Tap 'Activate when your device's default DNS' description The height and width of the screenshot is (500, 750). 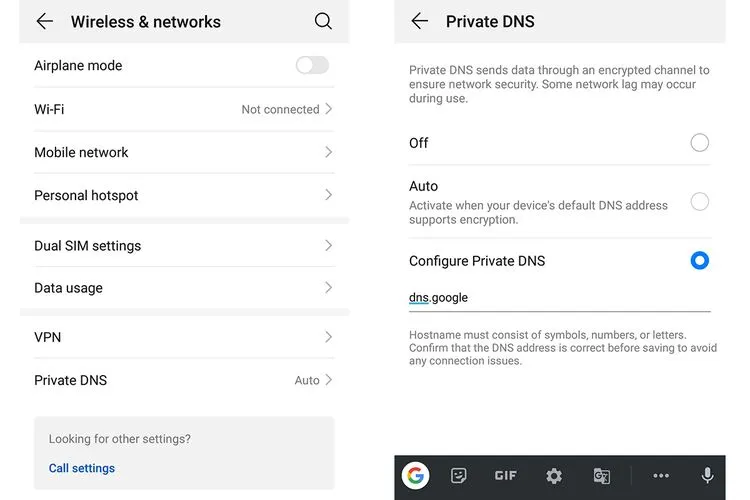tap(538, 212)
